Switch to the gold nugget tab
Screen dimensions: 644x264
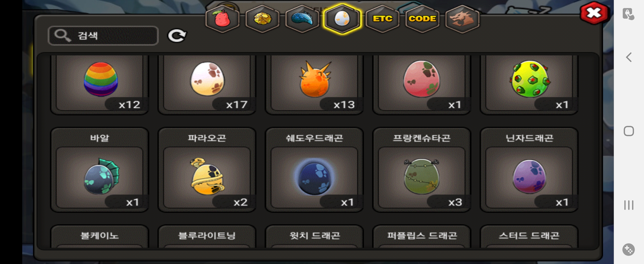point(262,19)
